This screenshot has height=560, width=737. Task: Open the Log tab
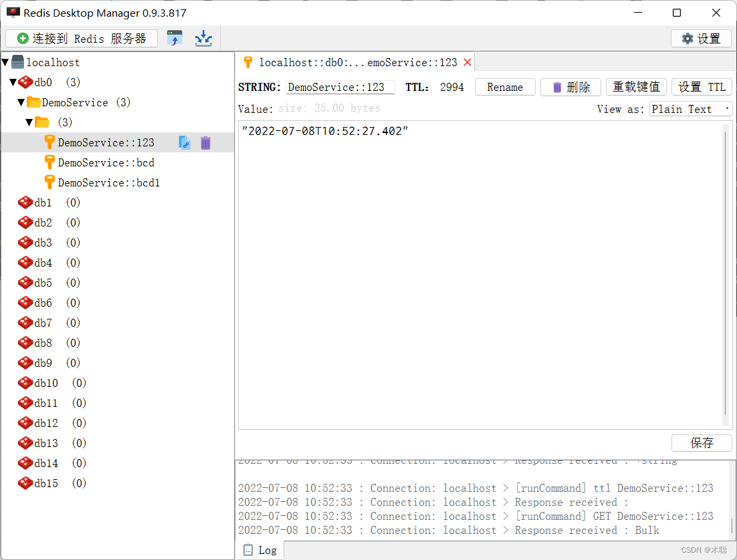point(260,550)
